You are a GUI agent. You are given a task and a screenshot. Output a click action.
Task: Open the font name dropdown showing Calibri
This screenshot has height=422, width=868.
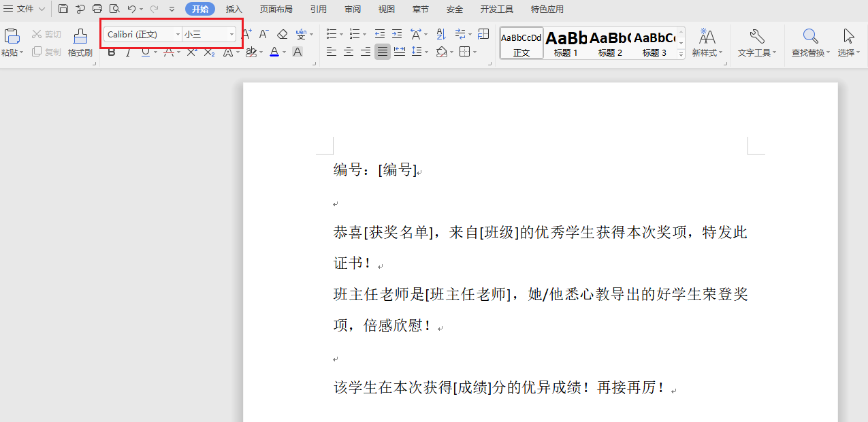141,33
